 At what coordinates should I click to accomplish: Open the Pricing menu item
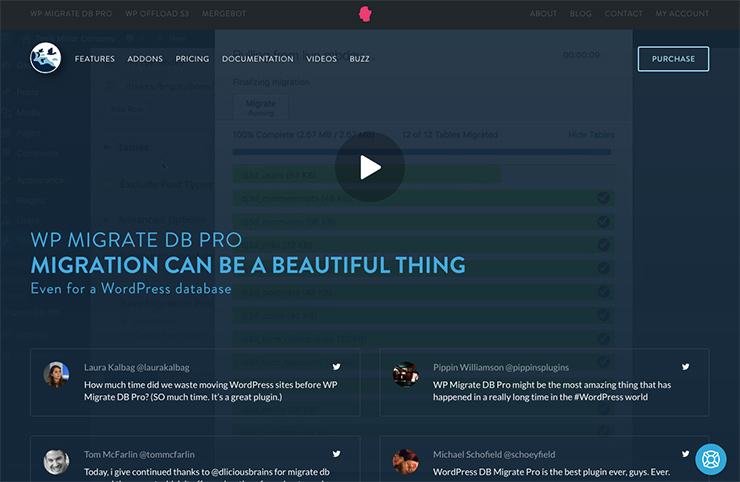point(192,59)
